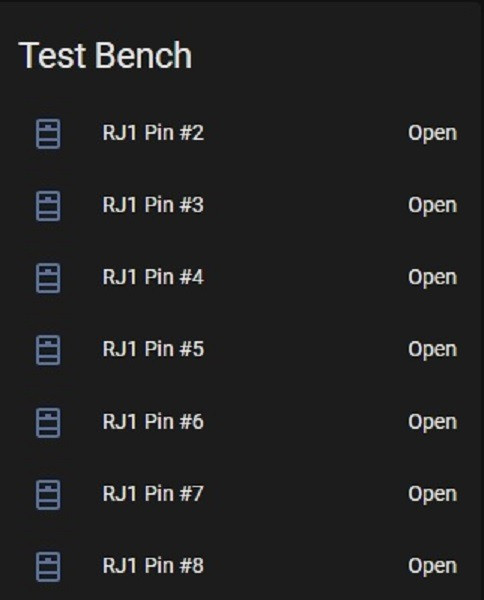Select the RJ1 Pin #7 label
484x600 pixels.
pyautogui.click(x=153, y=494)
